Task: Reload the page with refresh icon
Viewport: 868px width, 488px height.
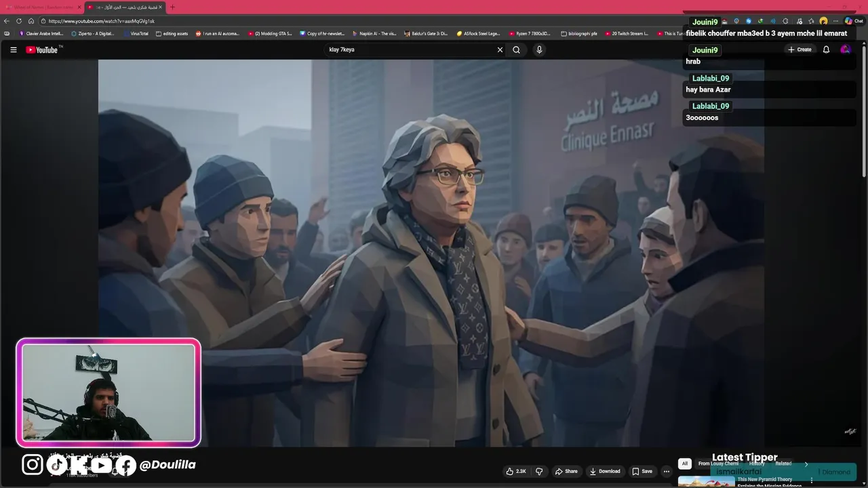Action: pyautogui.click(x=19, y=21)
